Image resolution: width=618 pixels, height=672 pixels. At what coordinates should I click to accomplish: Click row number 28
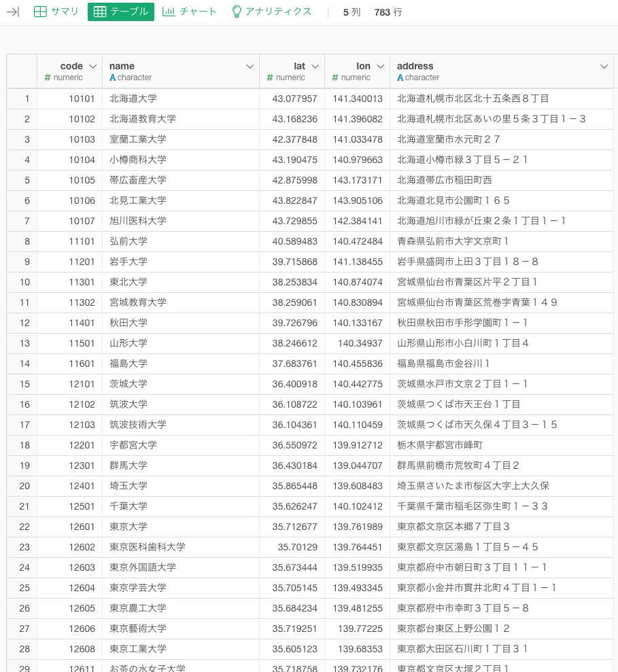point(22,649)
